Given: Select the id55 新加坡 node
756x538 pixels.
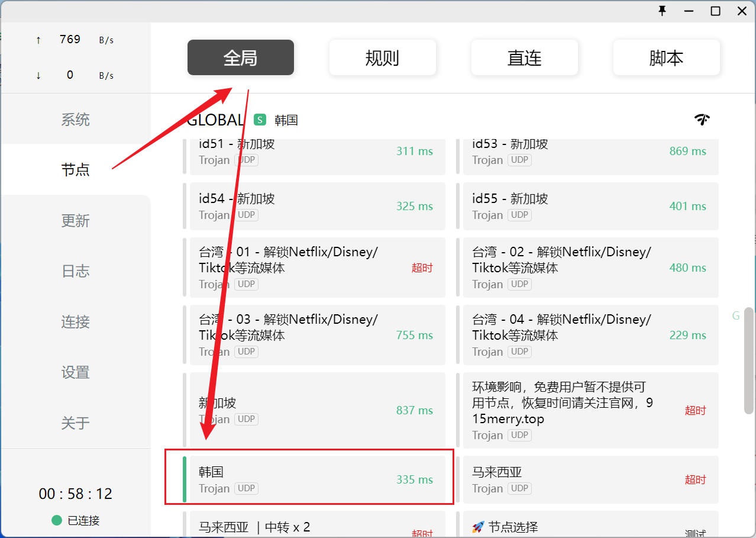Looking at the screenshot, I should (586, 206).
